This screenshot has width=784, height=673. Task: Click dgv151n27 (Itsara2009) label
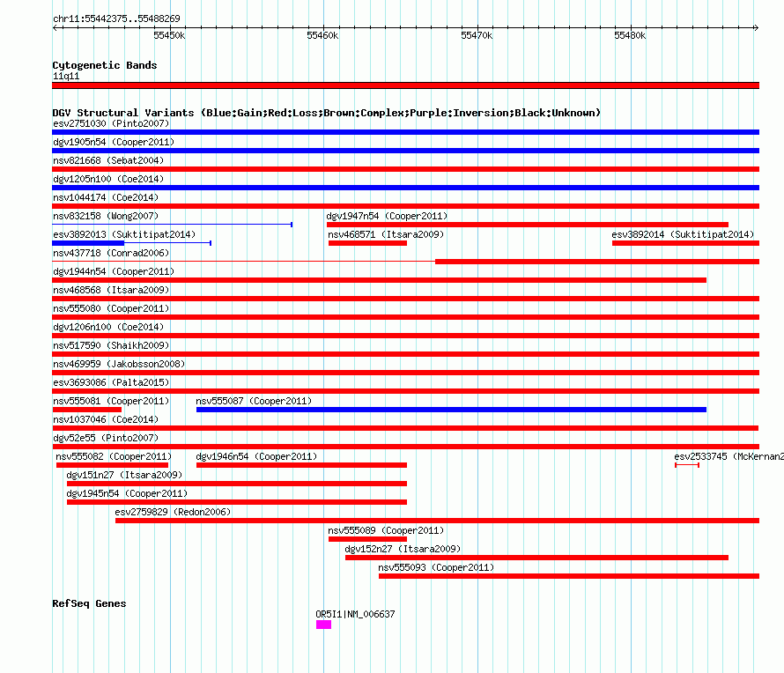124,475
